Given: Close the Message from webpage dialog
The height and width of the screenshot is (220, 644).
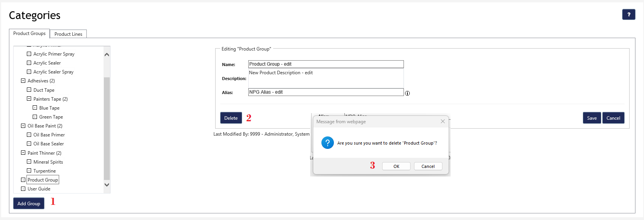Looking at the screenshot, I should click(442, 121).
